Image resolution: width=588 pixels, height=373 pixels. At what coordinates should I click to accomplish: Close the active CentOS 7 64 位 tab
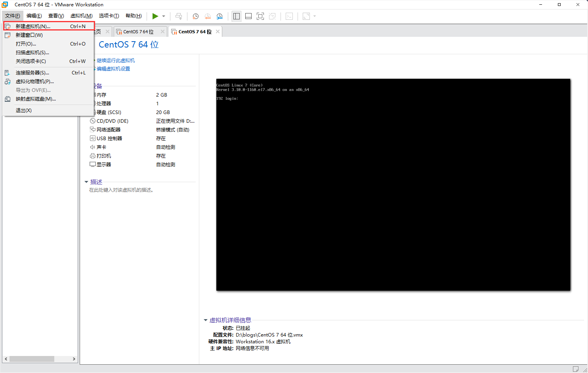218,32
